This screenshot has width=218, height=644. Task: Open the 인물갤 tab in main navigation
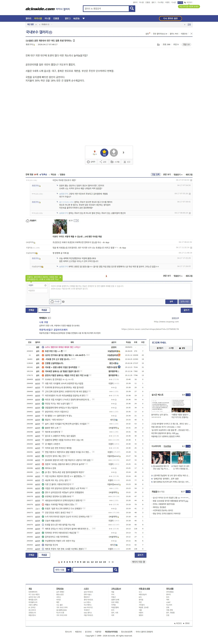click(56, 18)
